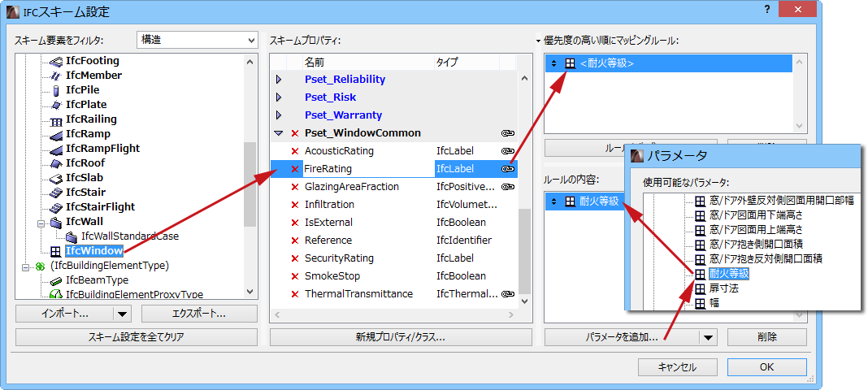
Task: Click the link icon on FireRating row
Action: (x=508, y=169)
